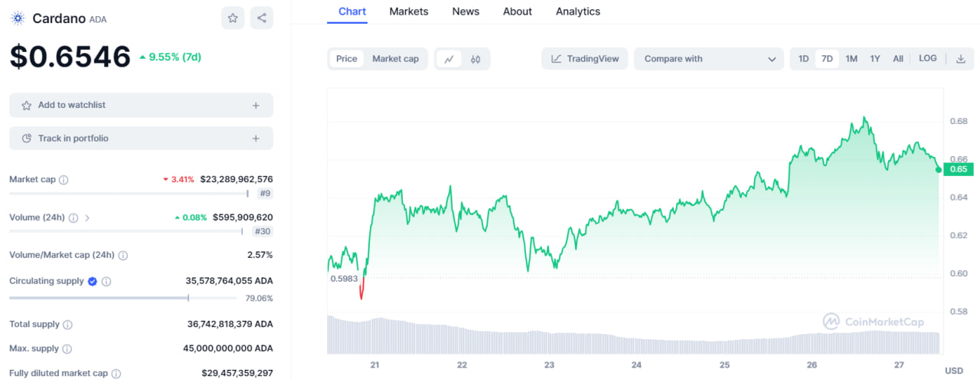Click Add to watchlist button
The height and width of the screenshot is (379, 980).
coord(141,106)
